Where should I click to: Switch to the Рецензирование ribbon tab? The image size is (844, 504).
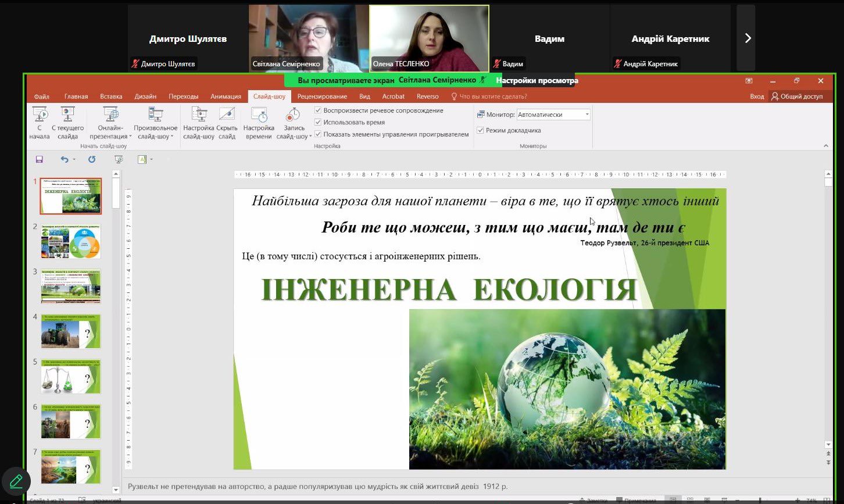click(322, 96)
